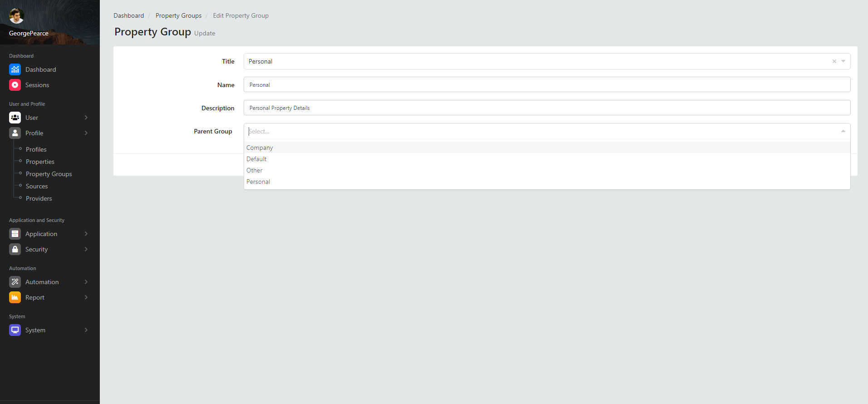The height and width of the screenshot is (404, 868).
Task: Click the GeorgePearce user avatar
Action: 16,16
